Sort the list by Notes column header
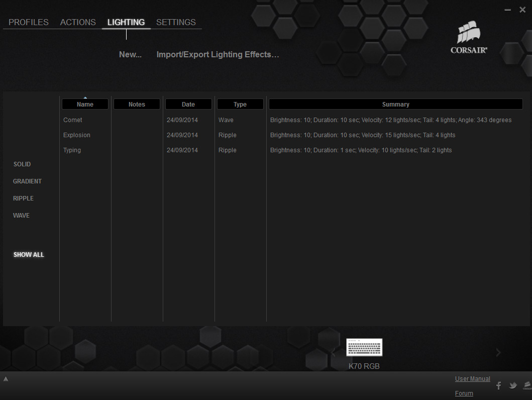The height and width of the screenshot is (400, 532). click(137, 104)
